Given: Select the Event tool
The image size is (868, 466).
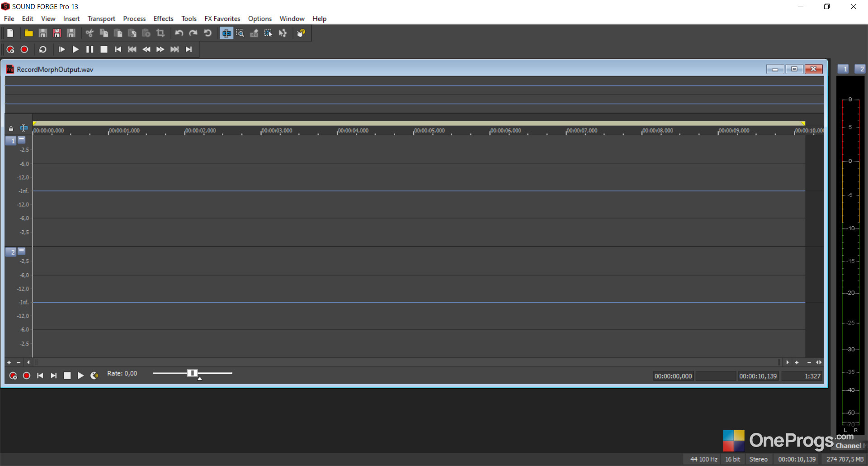Looking at the screenshot, I should pyautogui.click(x=269, y=33).
